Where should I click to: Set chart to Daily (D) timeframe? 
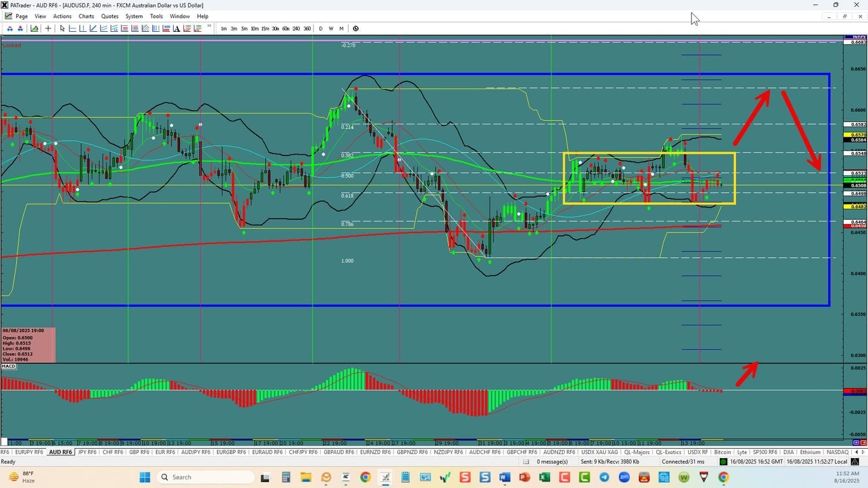click(321, 29)
